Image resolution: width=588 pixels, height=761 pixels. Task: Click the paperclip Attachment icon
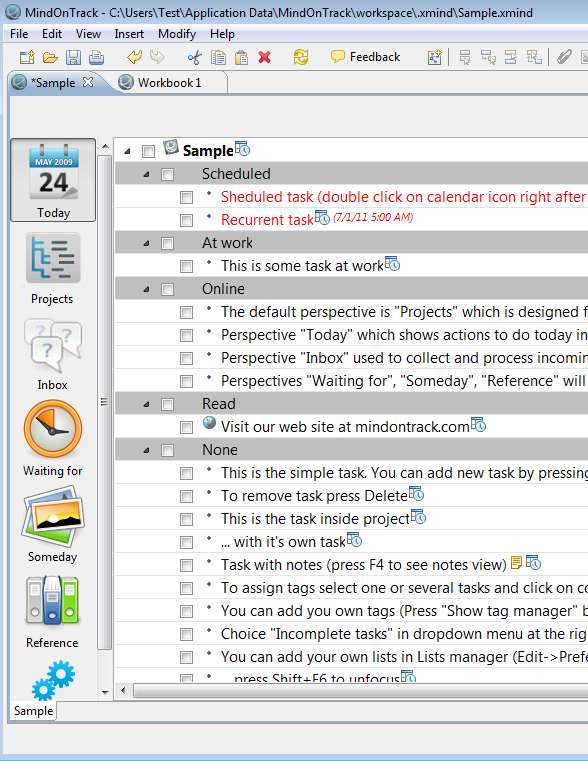pyautogui.click(x=564, y=57)
